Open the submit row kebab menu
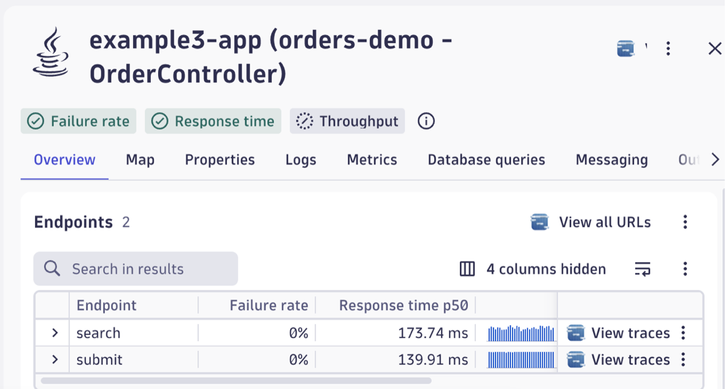Screen dimensions: 726x389 pos(683,360)
